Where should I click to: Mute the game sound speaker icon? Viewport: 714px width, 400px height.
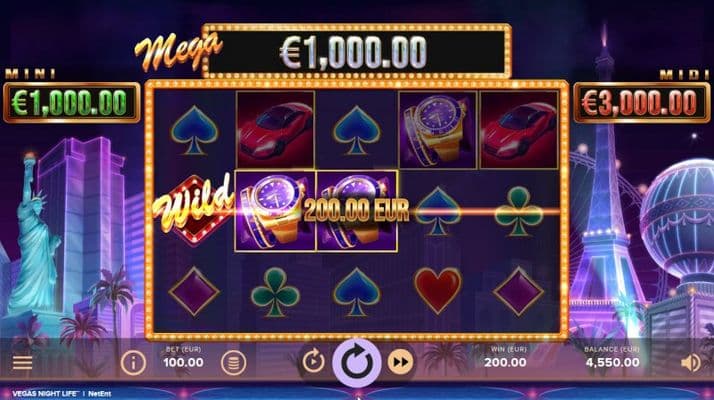coord(691,363)
